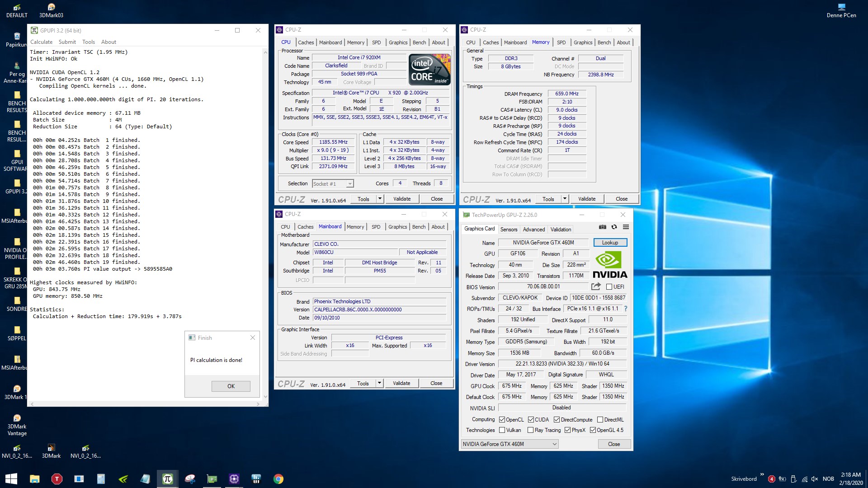Open the Validation tab in GPU-Z
This screenshot has width=868, height=488.
pos(561,230)
